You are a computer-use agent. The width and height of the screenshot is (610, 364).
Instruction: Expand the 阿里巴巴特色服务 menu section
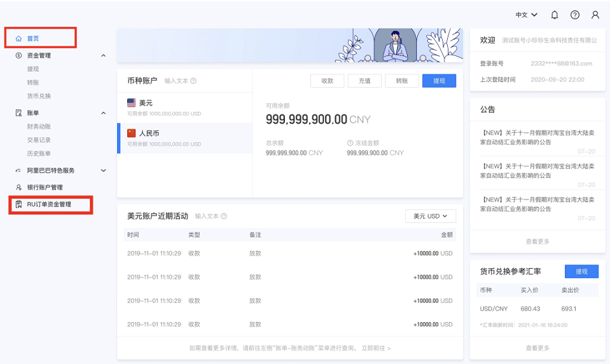point(104,170)
